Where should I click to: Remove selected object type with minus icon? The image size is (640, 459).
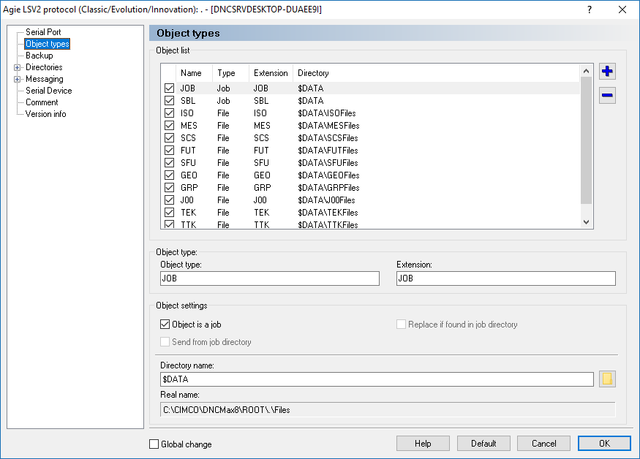(607, 95)
